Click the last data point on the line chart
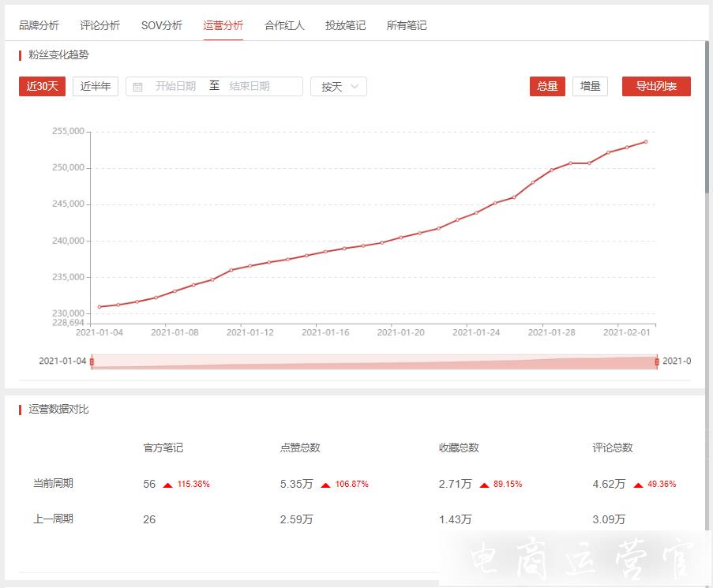Viewport: 713px width, 588px height. pyautogui.click(x=646, y=142)
